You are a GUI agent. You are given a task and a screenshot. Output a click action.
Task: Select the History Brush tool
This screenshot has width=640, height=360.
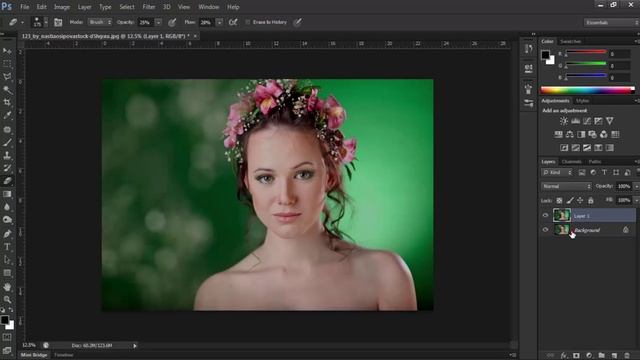pyautogui.click(x=7, y=168)
